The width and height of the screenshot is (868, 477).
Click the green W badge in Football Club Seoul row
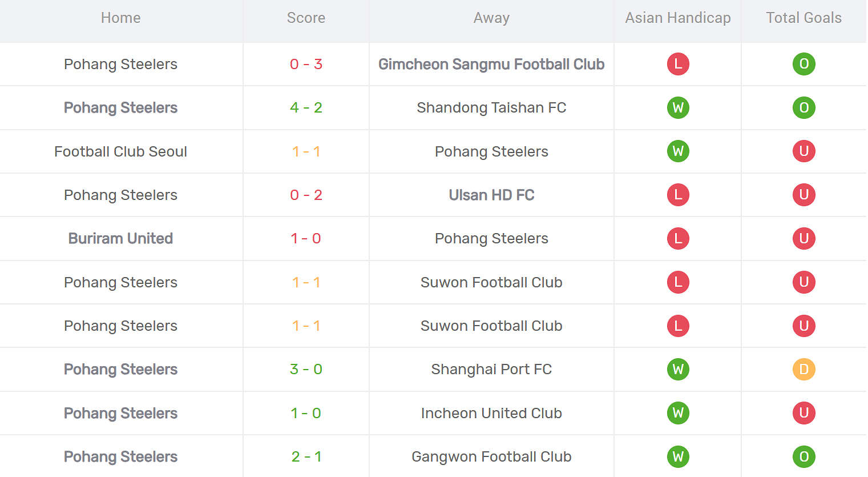coord(678,151)
